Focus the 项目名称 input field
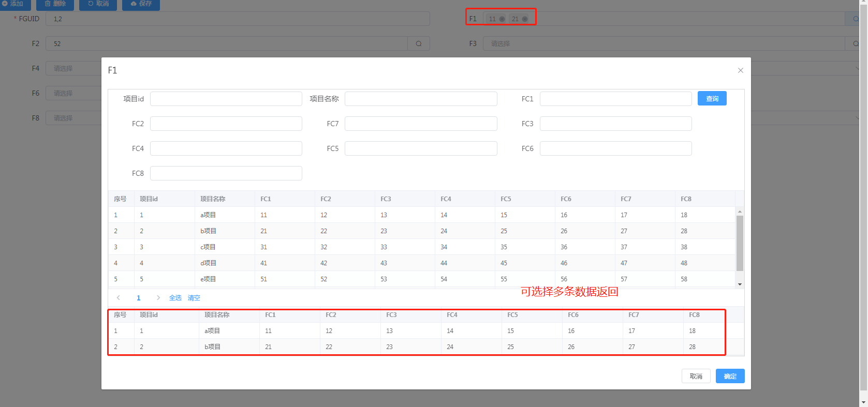Screen dimensions: 868x407 click(421, 99)
